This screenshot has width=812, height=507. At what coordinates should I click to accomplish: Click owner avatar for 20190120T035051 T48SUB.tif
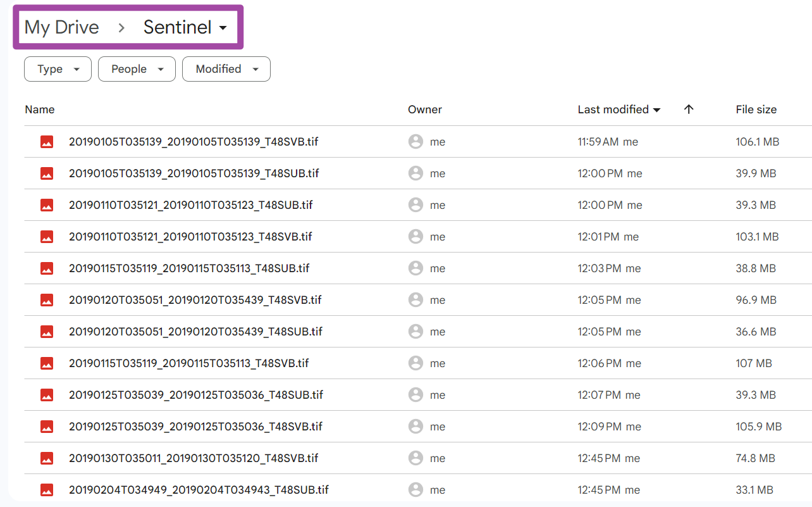coord(415,332)
